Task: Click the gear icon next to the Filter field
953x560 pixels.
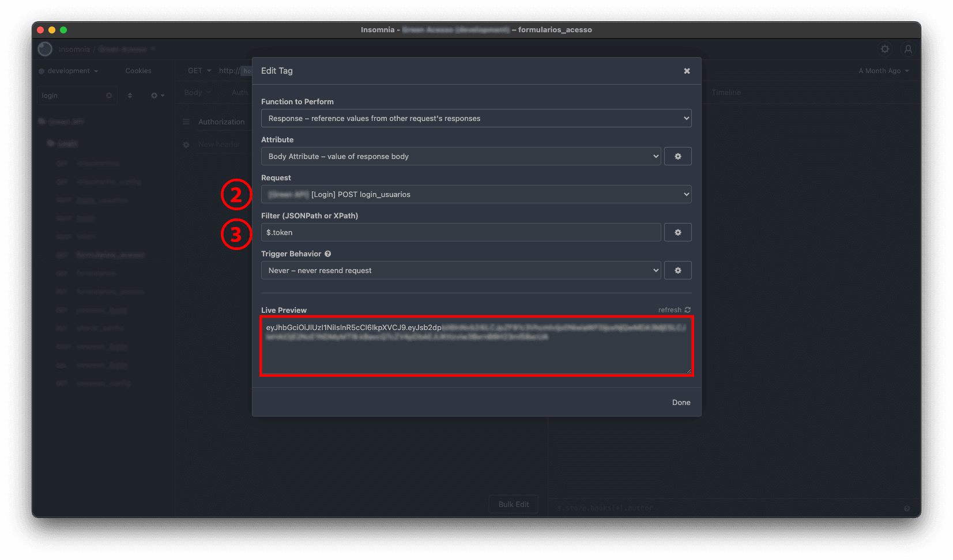Action: tap(677, 232)
